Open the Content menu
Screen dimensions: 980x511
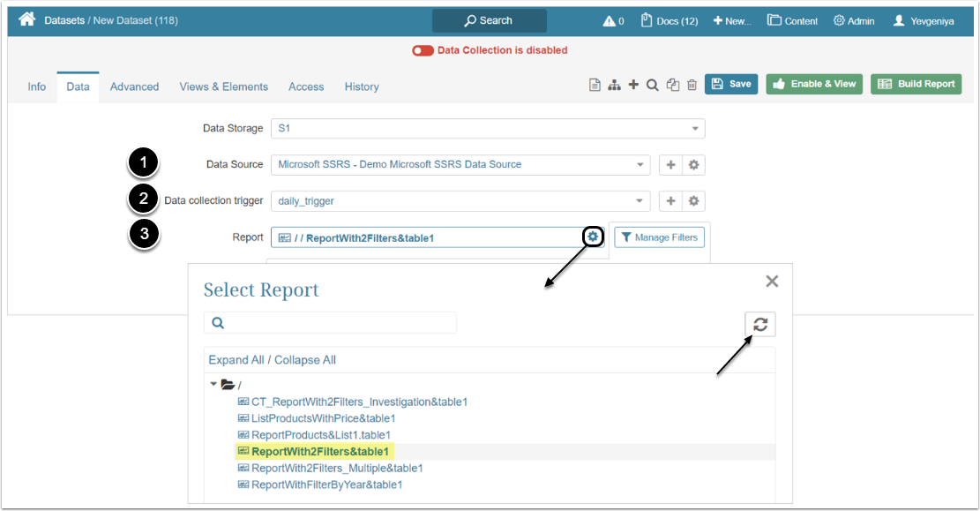(792, 20)
